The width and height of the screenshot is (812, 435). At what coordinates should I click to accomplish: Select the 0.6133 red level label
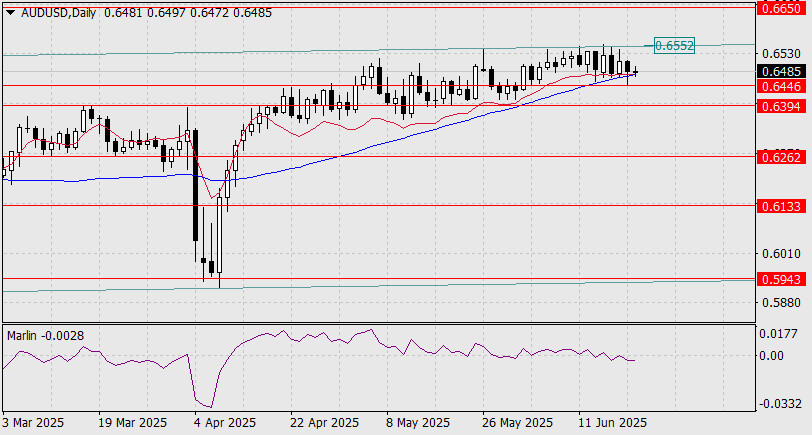tap(782, 206)
